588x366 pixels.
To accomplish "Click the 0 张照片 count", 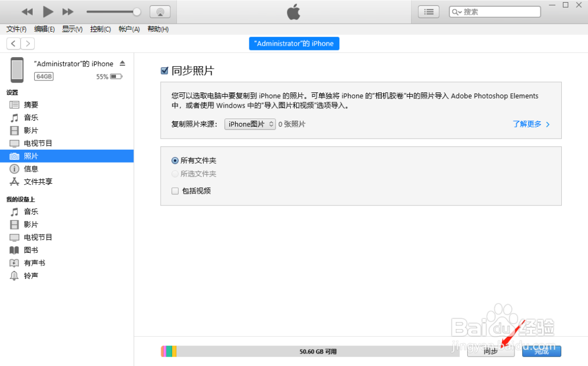I will pos(292,124).
